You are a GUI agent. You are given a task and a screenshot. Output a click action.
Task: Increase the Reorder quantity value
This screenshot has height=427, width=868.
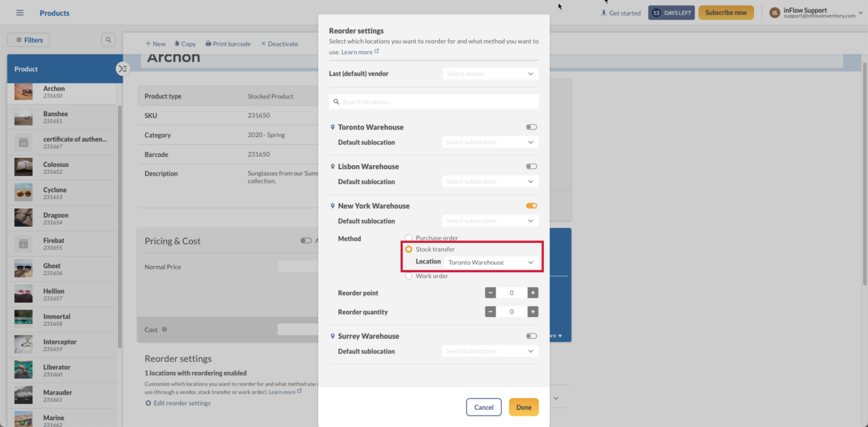coord(533,312)
